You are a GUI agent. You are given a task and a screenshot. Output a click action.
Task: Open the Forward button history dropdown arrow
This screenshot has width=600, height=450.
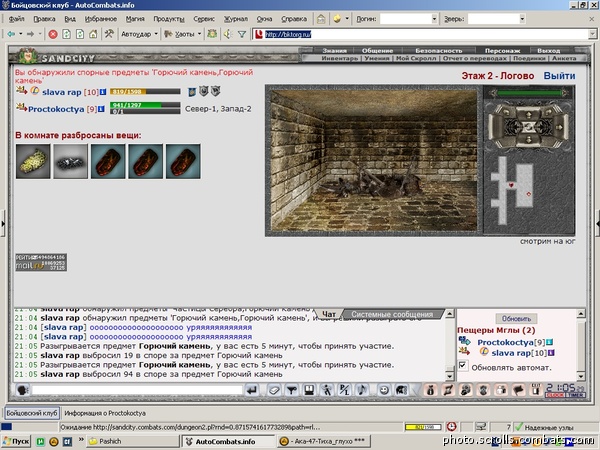pos(40,34)
